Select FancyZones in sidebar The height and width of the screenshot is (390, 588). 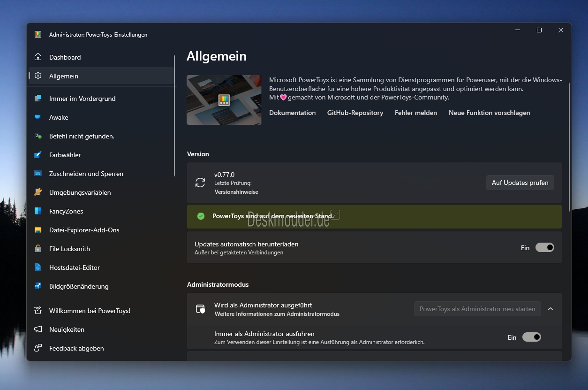coord(101,211)
